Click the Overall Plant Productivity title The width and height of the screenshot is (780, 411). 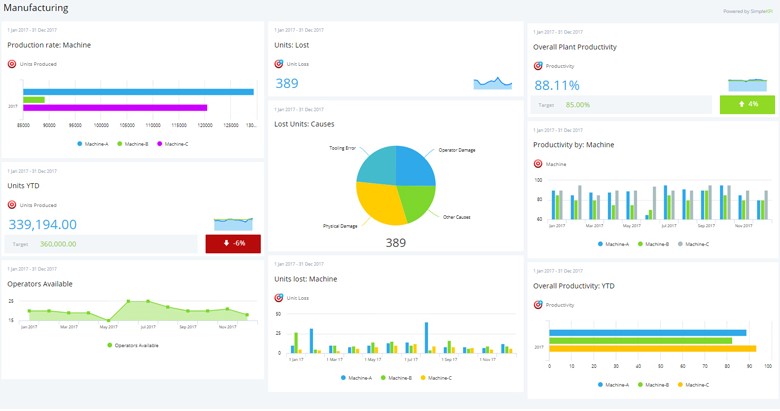pos(575,47)
